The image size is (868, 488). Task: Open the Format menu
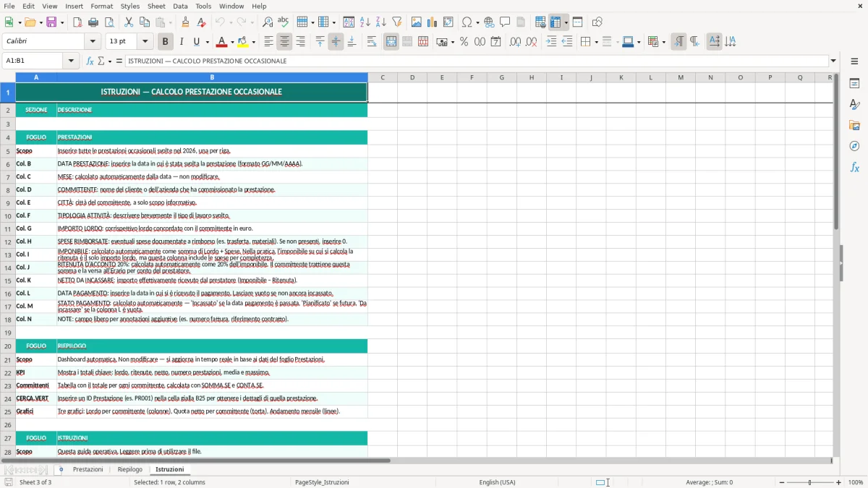click(102, 6)
